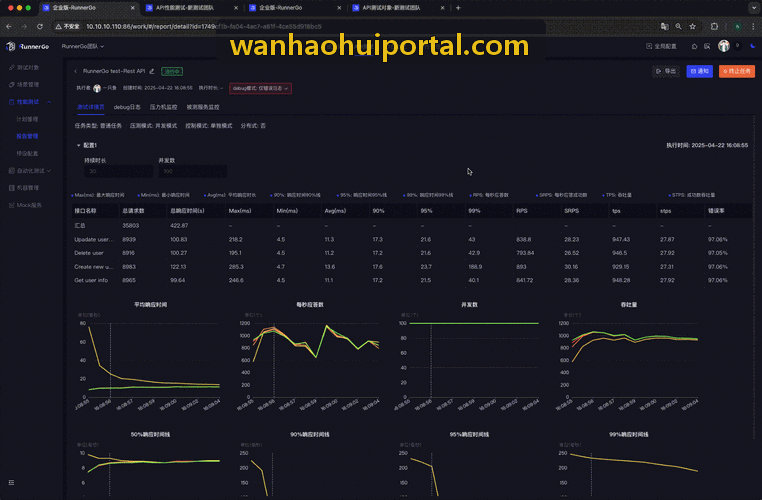Screen dimensions: 762x500
Task: Click the browser back button
Action: tap(9, 26)
